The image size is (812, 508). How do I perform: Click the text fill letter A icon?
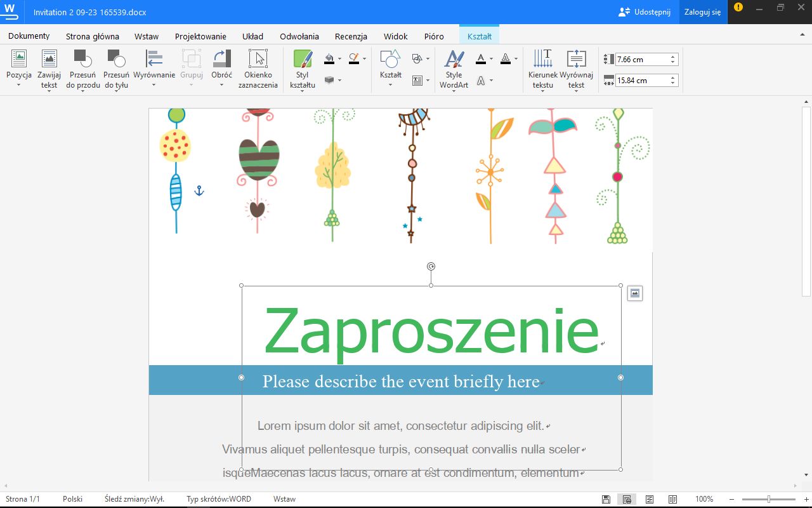click(x=481, y=59)
